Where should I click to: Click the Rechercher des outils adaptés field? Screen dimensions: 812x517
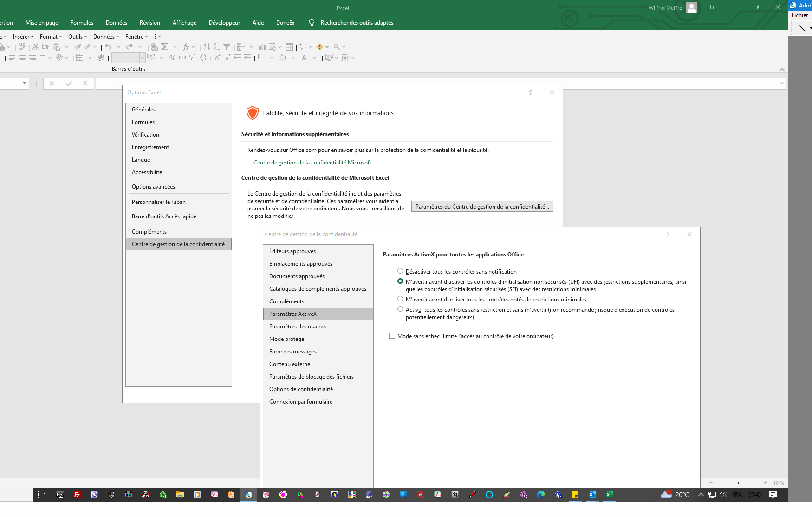pyautogui.click(x=357, y=23)
